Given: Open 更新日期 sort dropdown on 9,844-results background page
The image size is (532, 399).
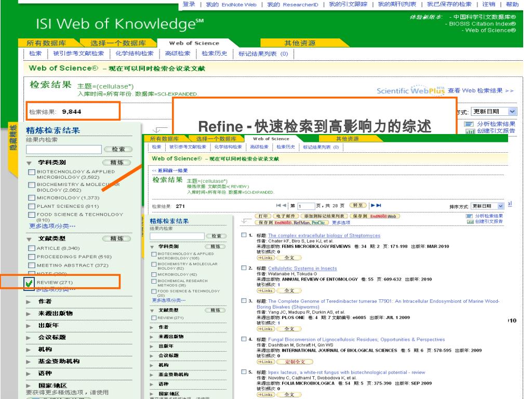Looking at the screenshot, I should [494, 111].
